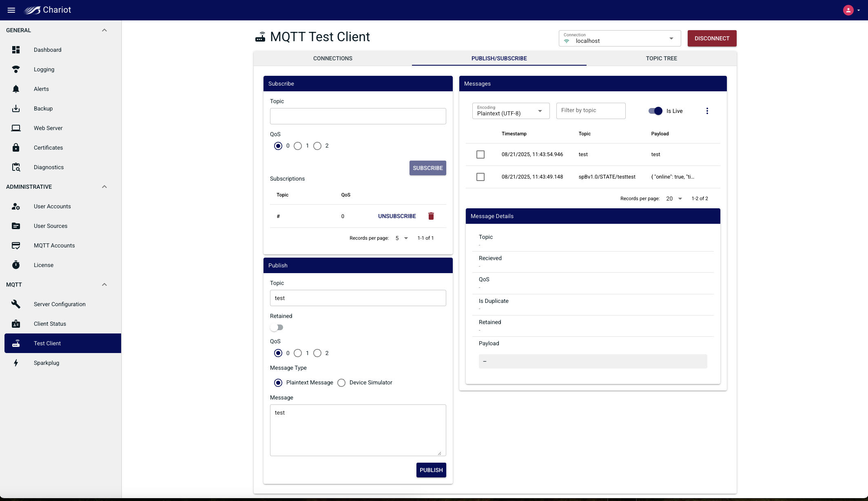Open the Certificates lock icon
Screen dimensions: 868x501
point(16,148)
